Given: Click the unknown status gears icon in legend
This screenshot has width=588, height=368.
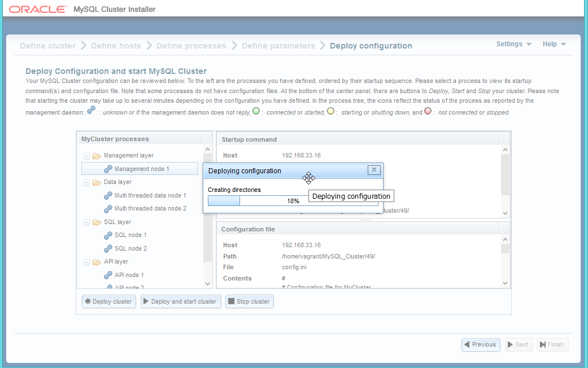Looking at the screenshot, I should [x=91, y=110].
